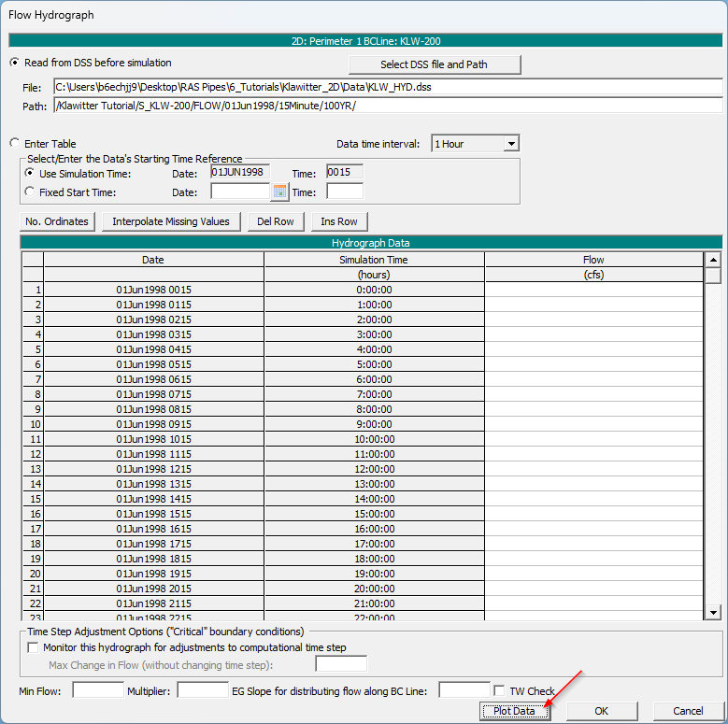Image resolution: width=728 pixels, height=724 pixels.
Task: Choose 'Fixed Start Time' option
Action: pos(30,192)
